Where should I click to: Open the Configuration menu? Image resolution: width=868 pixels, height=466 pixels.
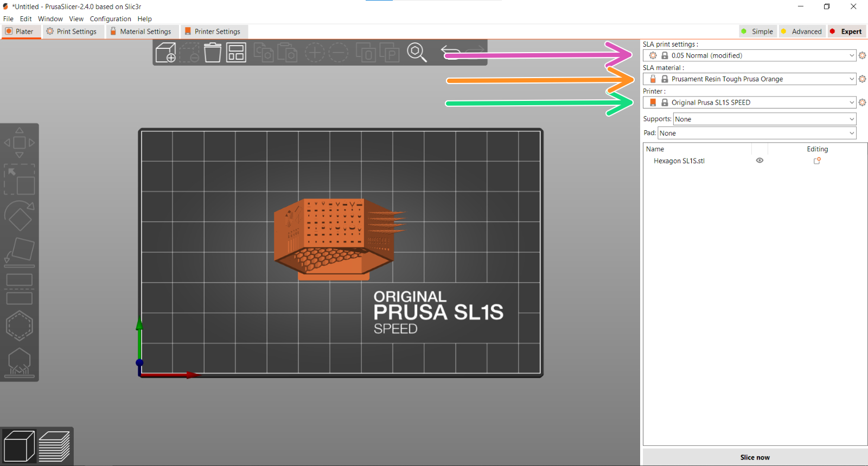tap(110, 19)
